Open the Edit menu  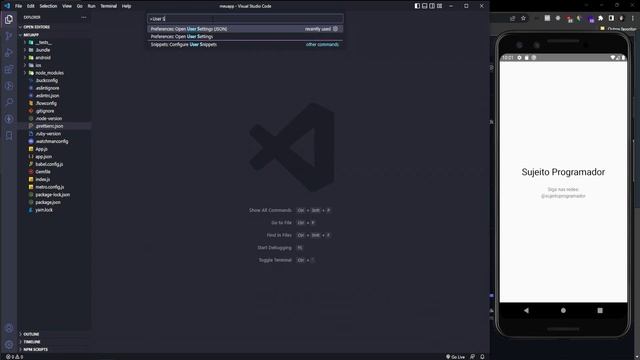click(31, 6)
